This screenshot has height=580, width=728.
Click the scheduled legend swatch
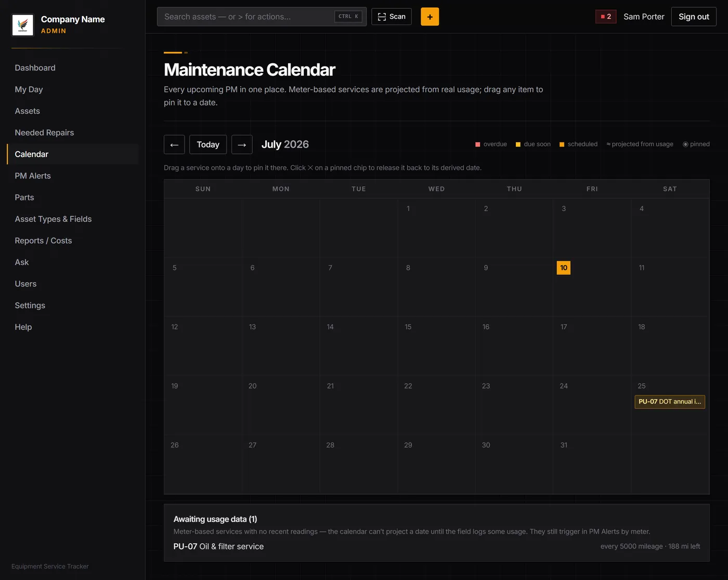[562, 144]
